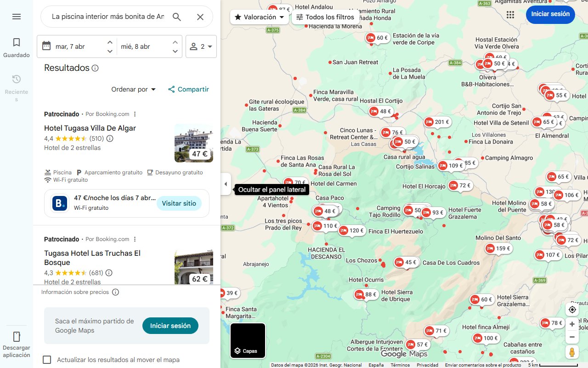Collapse the side results panel
This screenshot has width=588, height=368.
(226, 184)
